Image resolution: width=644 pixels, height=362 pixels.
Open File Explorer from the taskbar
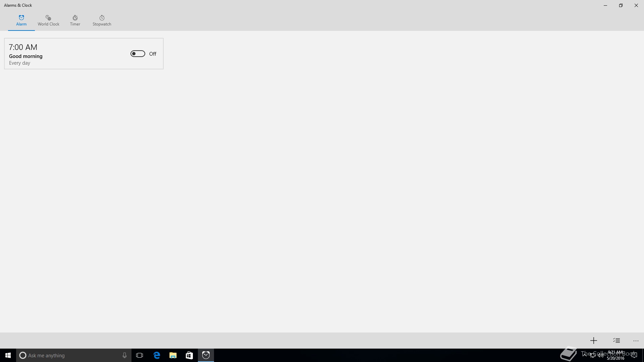173,355
